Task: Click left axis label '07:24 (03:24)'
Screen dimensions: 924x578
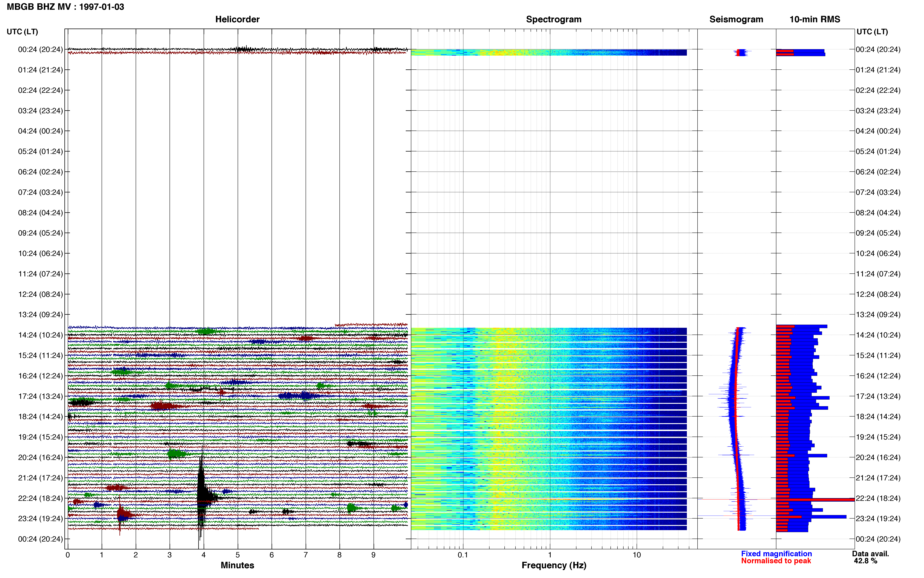Action: tap(41, 192)
